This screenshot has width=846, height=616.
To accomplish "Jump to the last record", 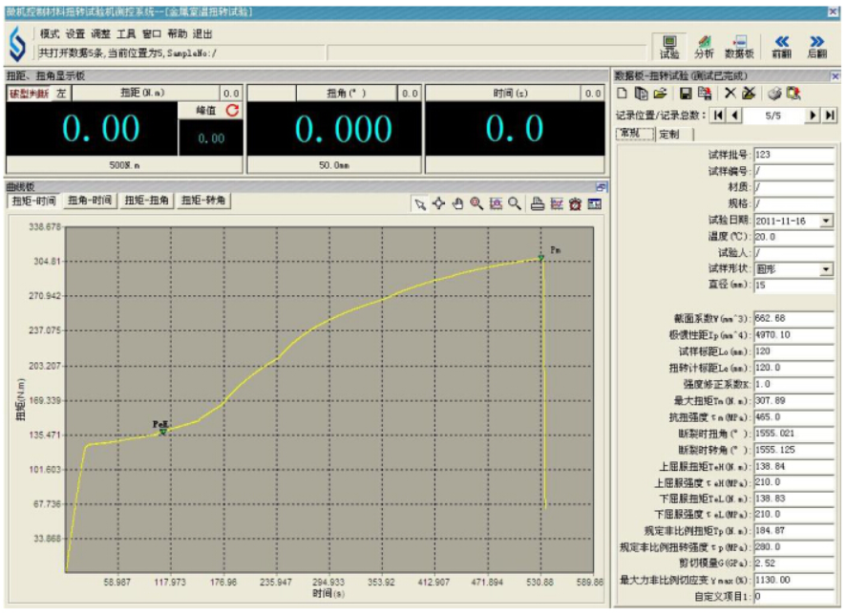I will 830,115.
